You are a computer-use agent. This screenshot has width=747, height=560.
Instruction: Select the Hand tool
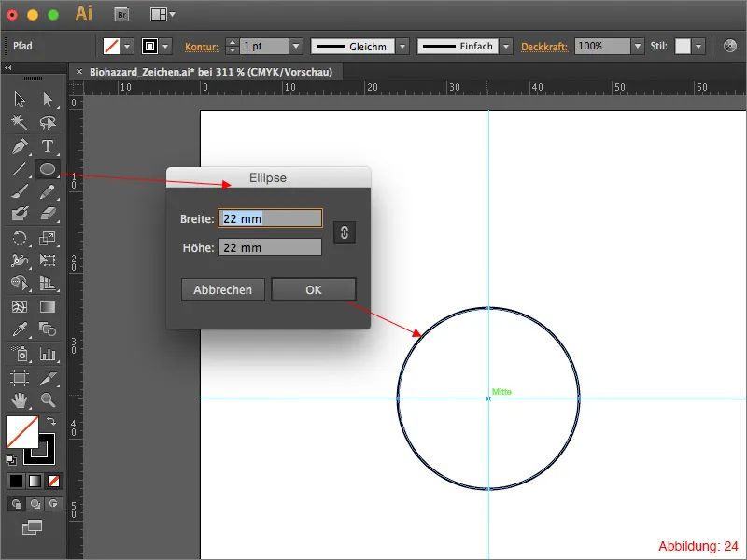[x=20, y=400]
